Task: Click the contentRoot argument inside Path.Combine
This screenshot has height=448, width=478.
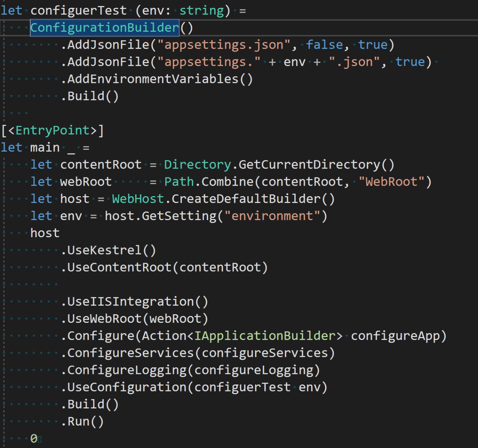Action: pyautogui.click(x=302, y=182)
